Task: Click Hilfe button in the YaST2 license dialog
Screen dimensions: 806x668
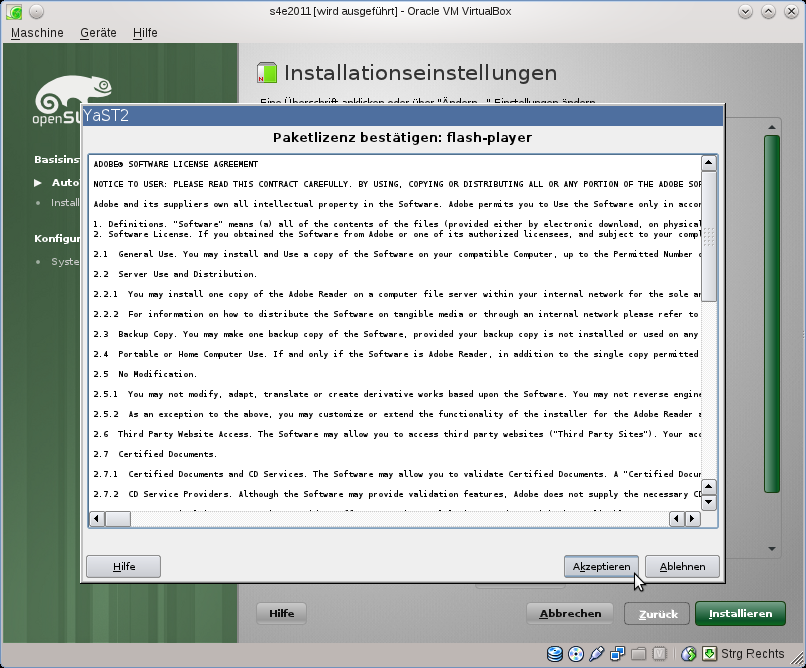Action: (123, 566)
